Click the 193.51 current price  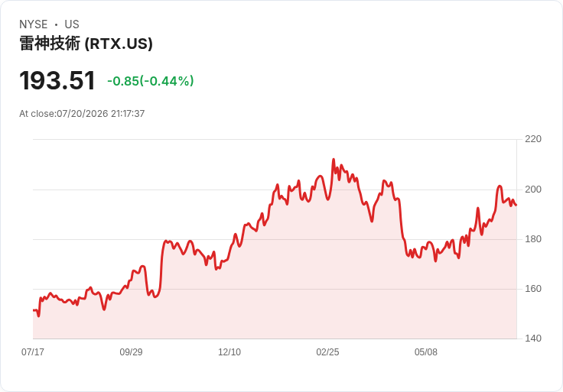click(x=57, y=80)
